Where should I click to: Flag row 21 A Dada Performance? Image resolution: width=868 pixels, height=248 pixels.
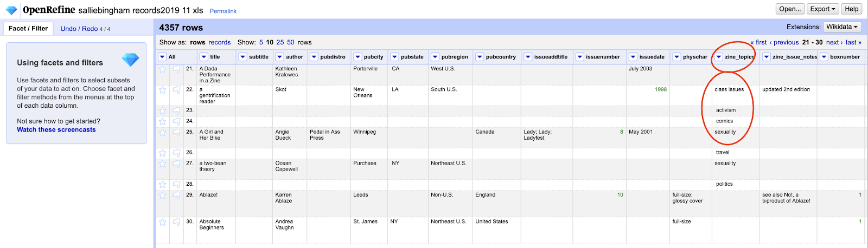coord(176,69)
